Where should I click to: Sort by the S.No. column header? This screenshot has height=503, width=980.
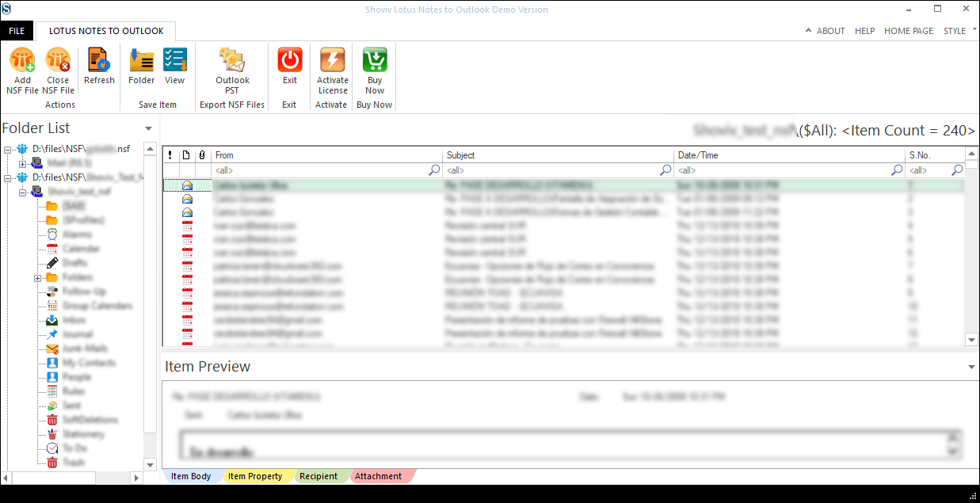tap(936, 155)
